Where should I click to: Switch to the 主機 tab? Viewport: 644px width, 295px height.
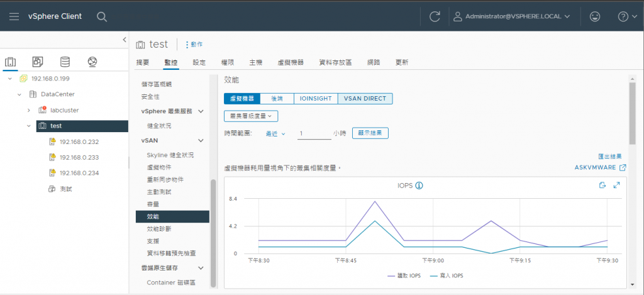(x=255, y=62)
